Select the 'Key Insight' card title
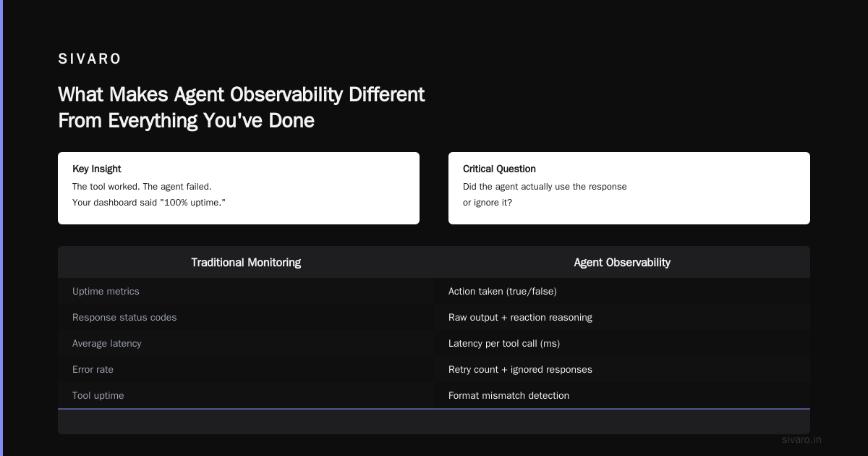The width and height of the screenshot is (868, 456). tap(97, 169)
